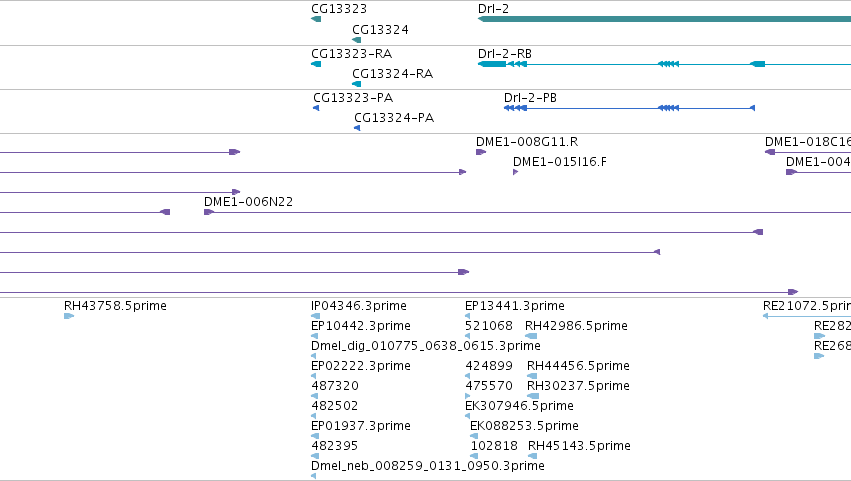Select the 475570 feature label

(488, 386)
